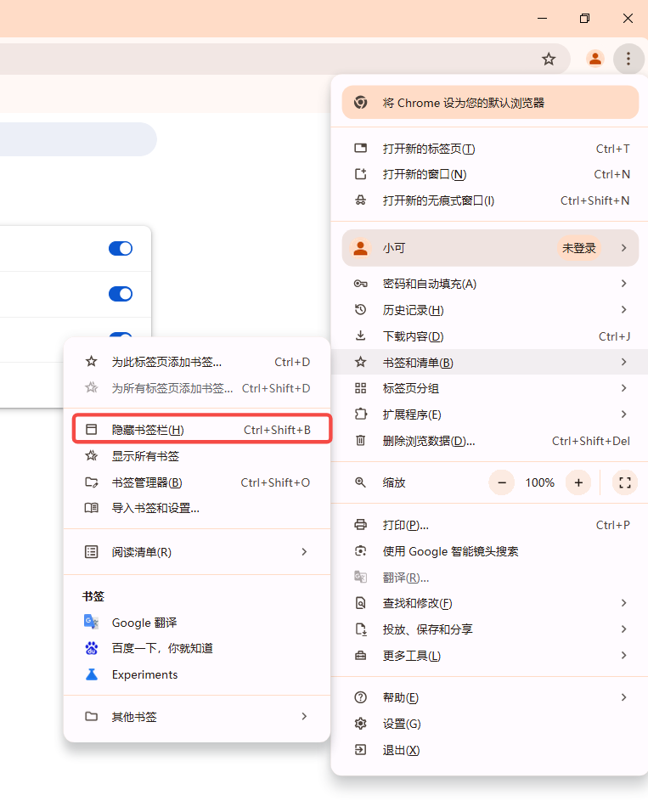The height and width of the screenshot is (812, 648).
Task: Click 书签和清单 in the Chrome menu
Action: tap(489, 363)
